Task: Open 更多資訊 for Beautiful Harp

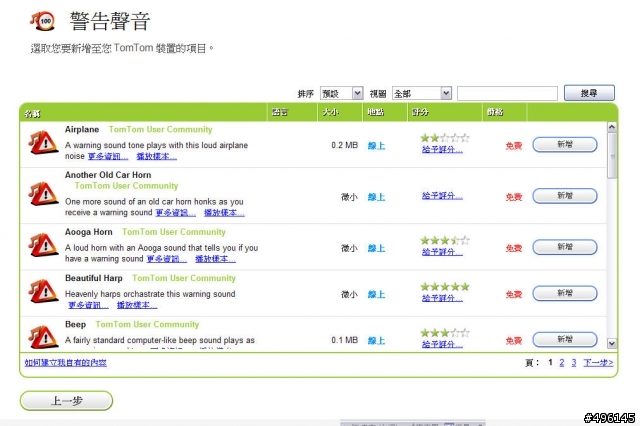Action: (x=88, y=305)
